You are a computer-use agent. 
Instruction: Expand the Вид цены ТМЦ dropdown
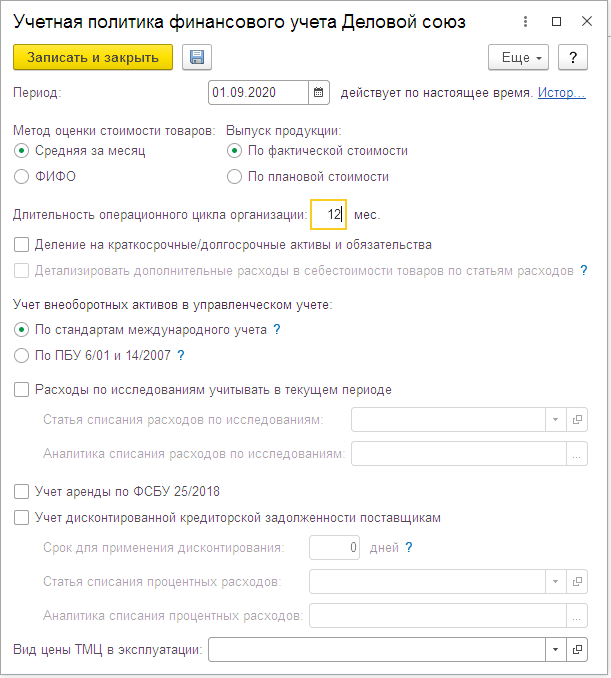coord(556,650)
